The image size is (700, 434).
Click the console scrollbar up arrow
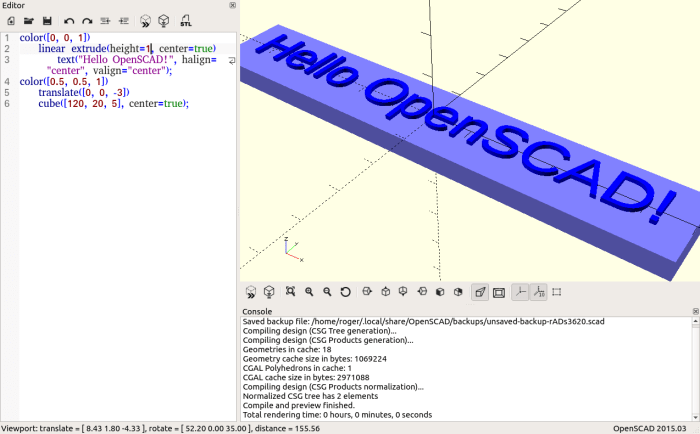(696, 321)
